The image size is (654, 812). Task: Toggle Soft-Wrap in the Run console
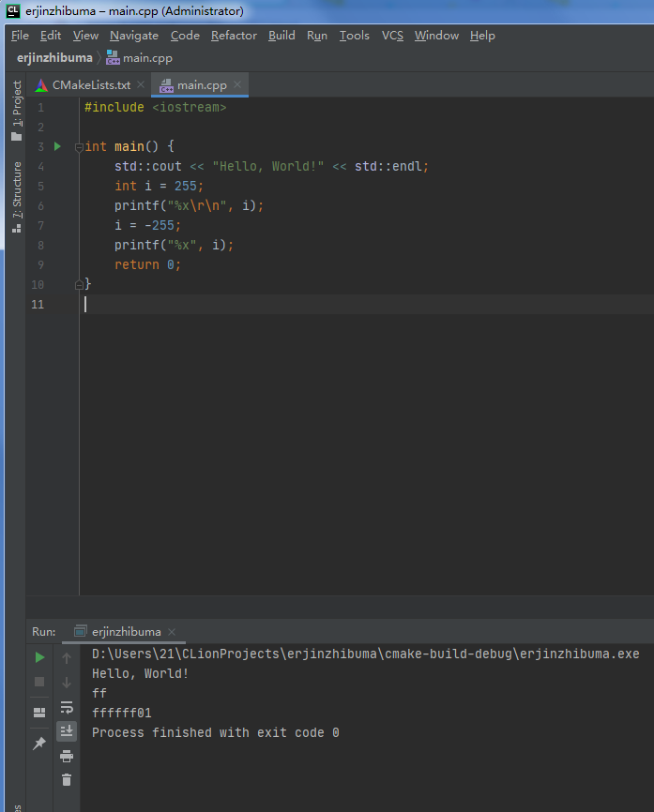click(67, 707)
